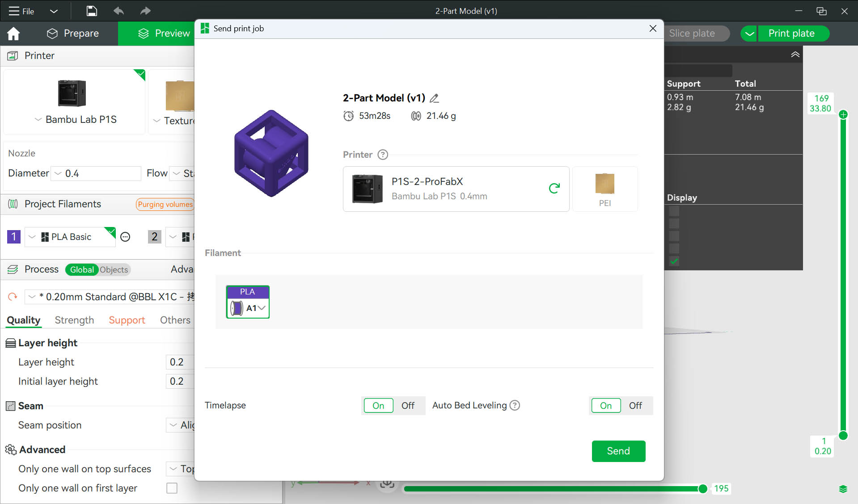Open the nozzle Diameter 0.4 dropdown
The image size is (858, 504).
click(x=96, y=173)
